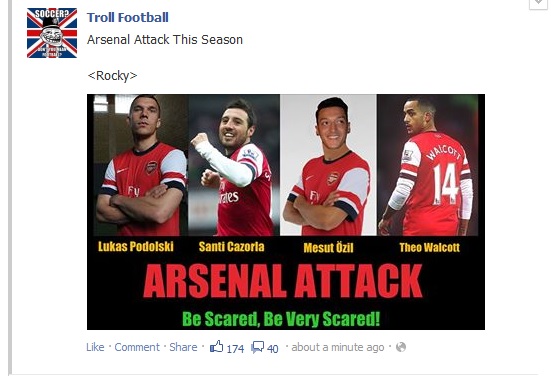
Task: Click the globe public privacy icon
Action: pos(401,347)
